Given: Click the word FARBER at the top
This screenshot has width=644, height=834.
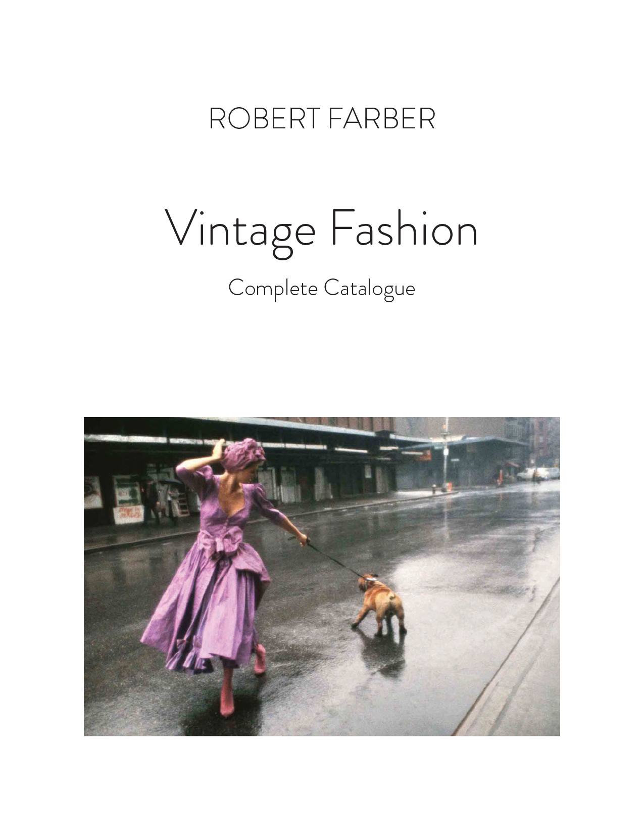Looking at the screenshot, I should (x=381, y=119).
